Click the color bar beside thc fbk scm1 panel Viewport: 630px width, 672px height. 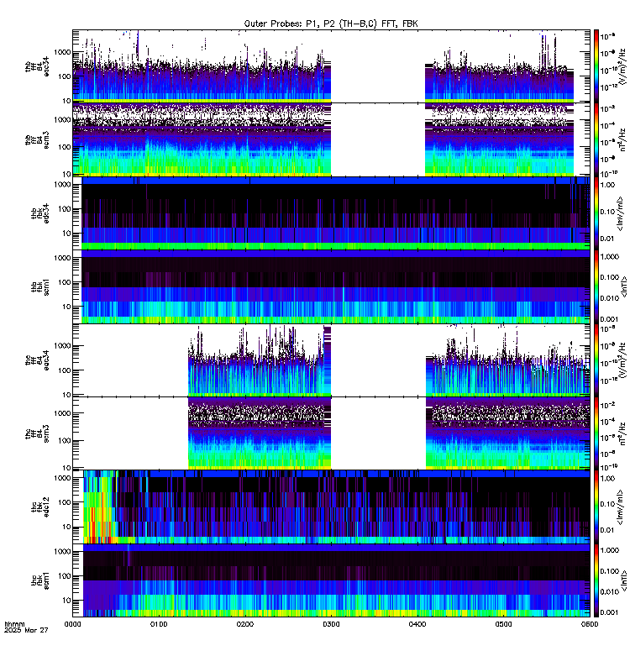(x=596, y=580)
